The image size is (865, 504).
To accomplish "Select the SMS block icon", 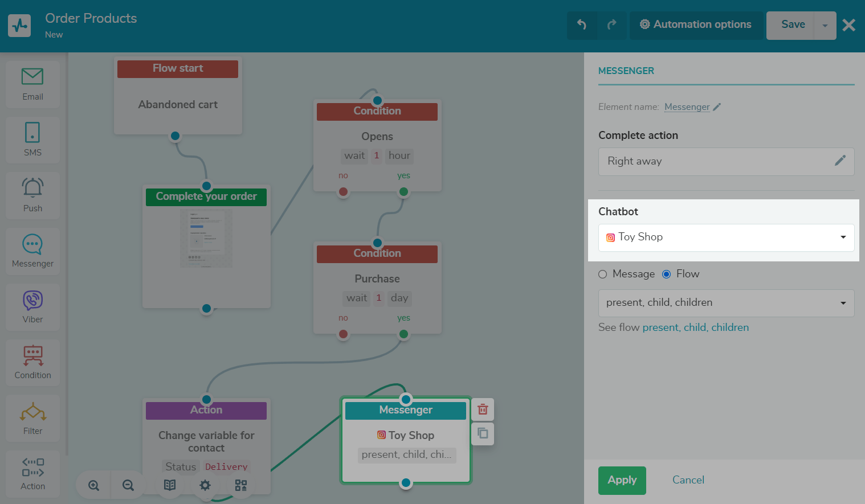I will [x=32, y=139].
